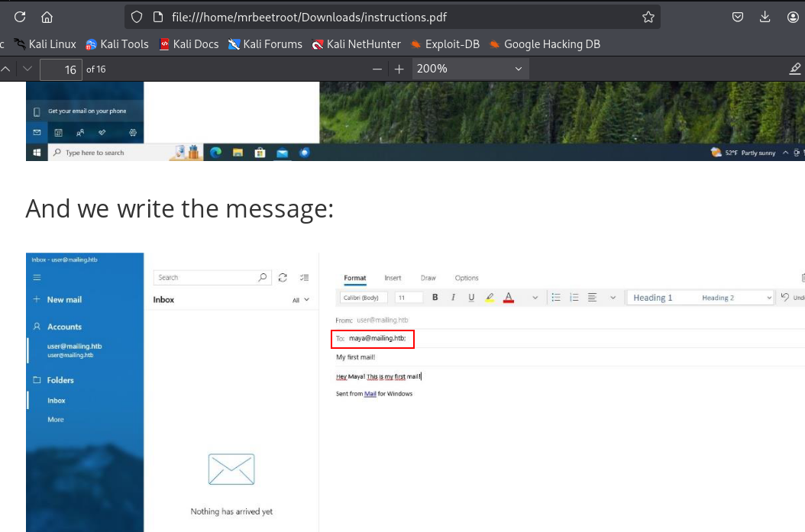Go to next PDF page
This screenshot has width=805, height=532.
[27, 69]
